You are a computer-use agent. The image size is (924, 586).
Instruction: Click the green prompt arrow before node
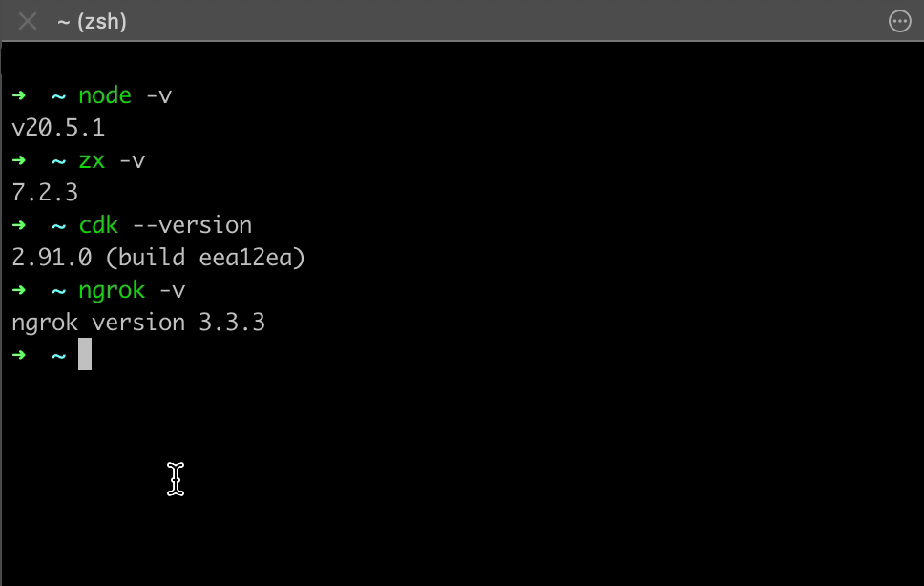[19, 95]
